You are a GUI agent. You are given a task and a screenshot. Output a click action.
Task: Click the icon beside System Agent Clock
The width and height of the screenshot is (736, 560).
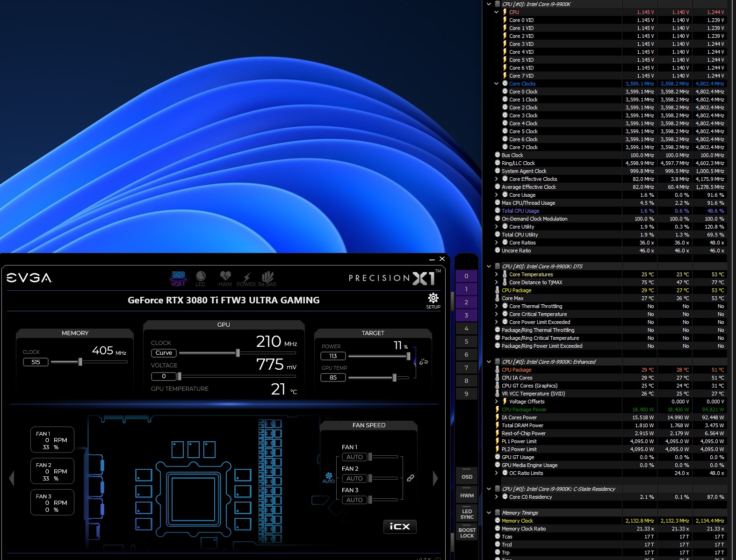[498, 171]
